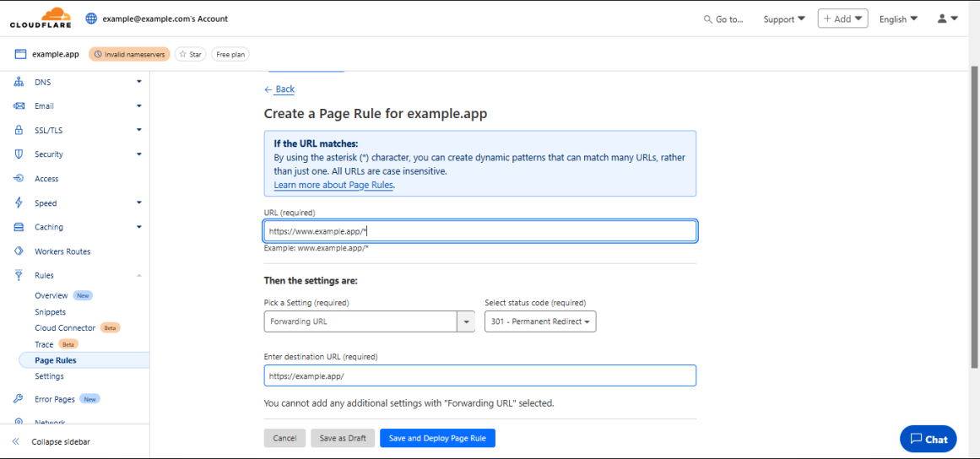Open Trace in the sidebar
Viewport: 980px width, 459px height.
click(44, 344)
